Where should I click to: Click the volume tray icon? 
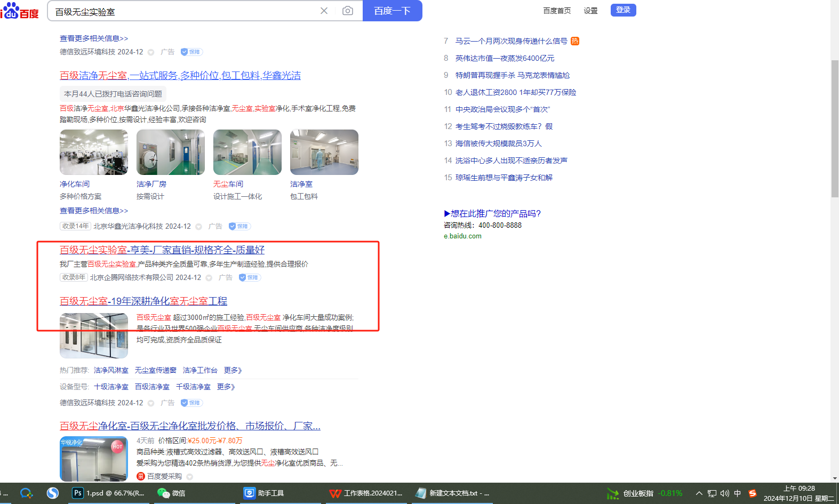tap(724, 493)
